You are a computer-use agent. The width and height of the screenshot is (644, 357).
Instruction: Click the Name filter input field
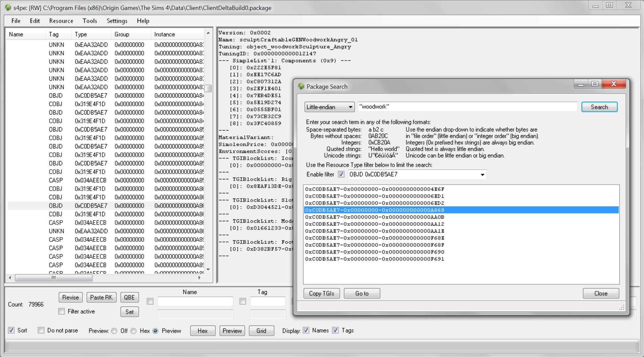coord(195,301)
